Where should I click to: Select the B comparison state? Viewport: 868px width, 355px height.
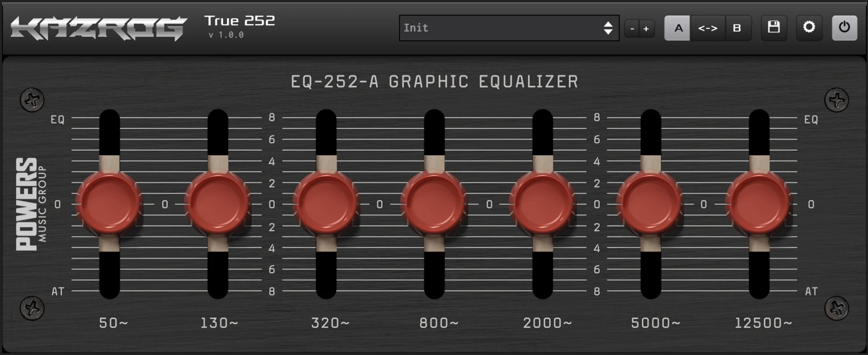(737, 28)
